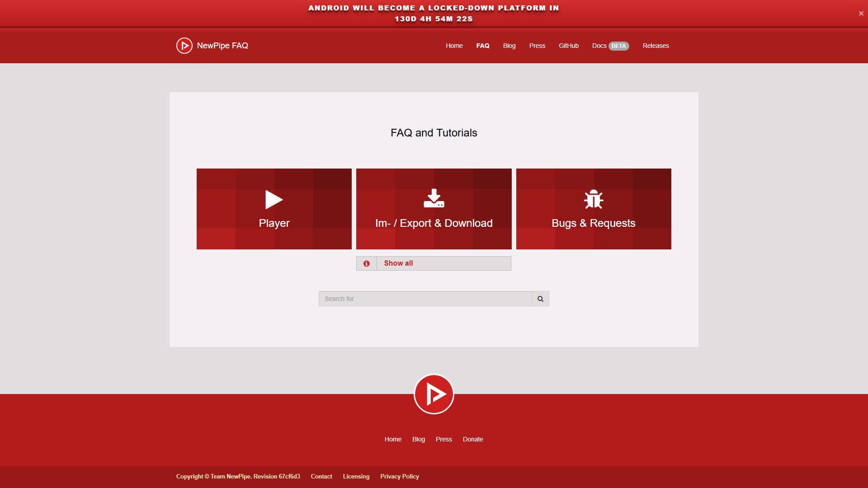The height and width of the screenshot is (488, 868).
Task: Select the FAQ nav item
Action: pos(482,46)
